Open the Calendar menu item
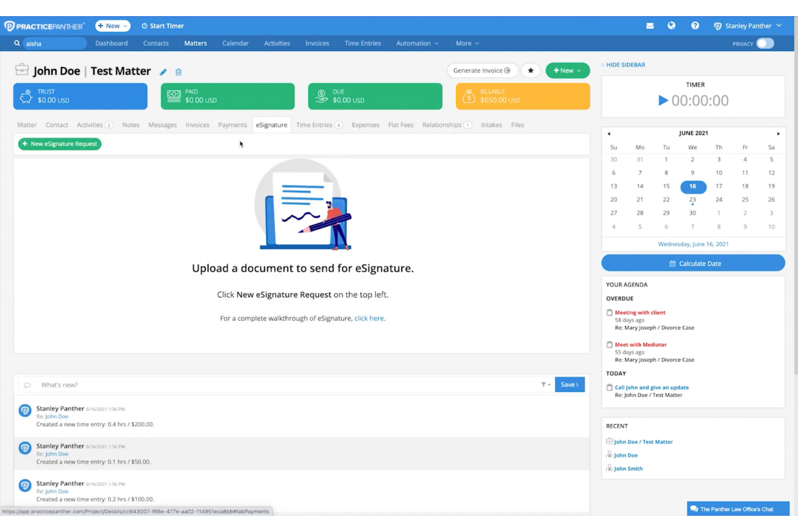Image resolution: width=798 pixels, height=532 pixels. coord(235,43)
